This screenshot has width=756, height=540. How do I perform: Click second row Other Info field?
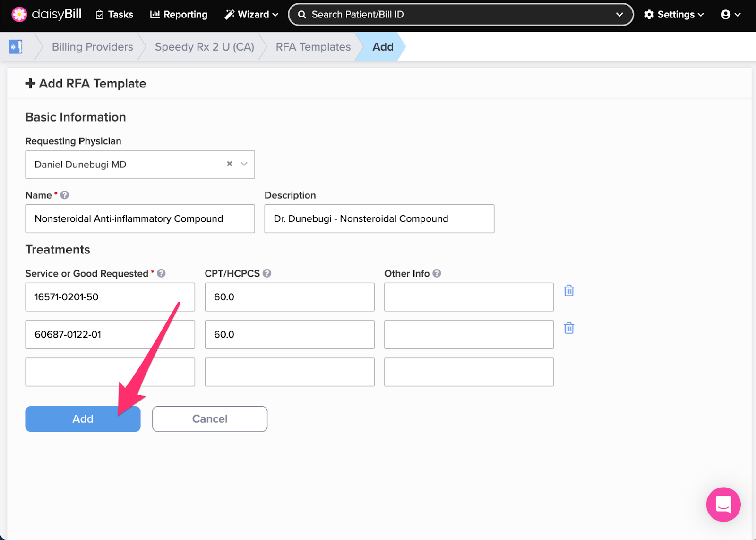coord(469,334)
